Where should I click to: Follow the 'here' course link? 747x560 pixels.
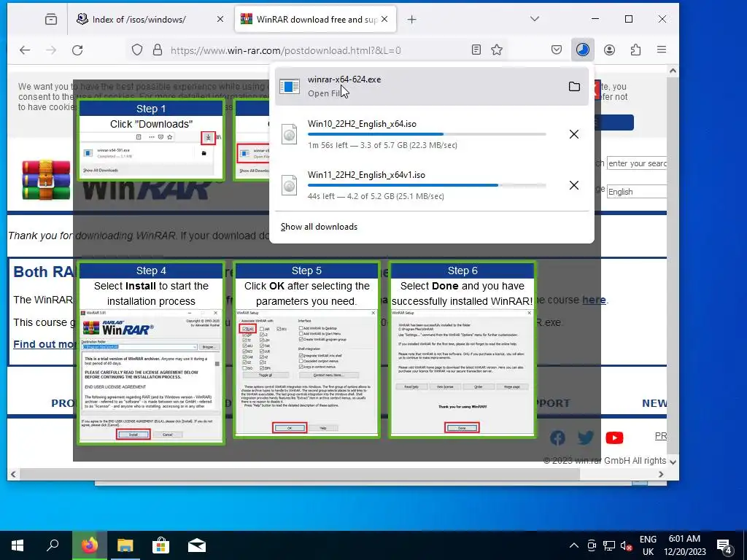tap(594, 300)
